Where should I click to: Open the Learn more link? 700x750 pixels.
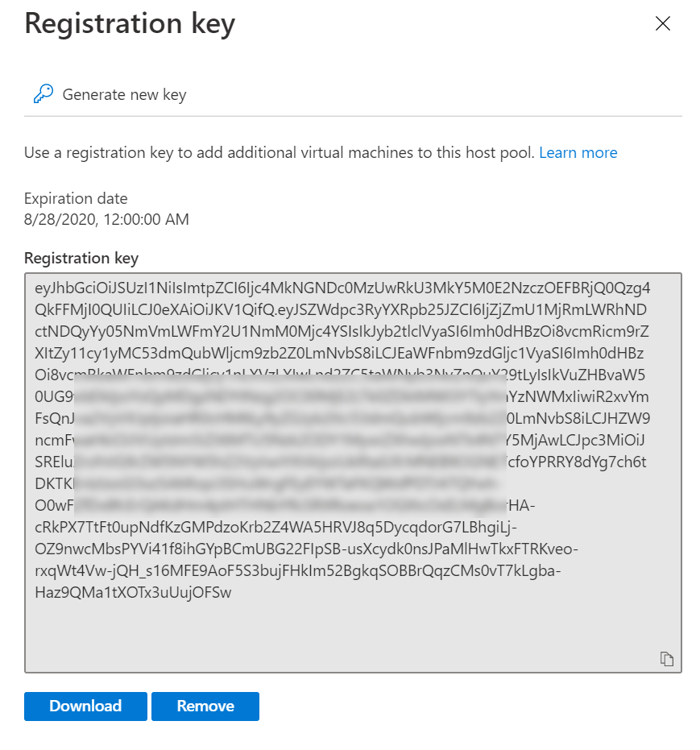(578, 152)
